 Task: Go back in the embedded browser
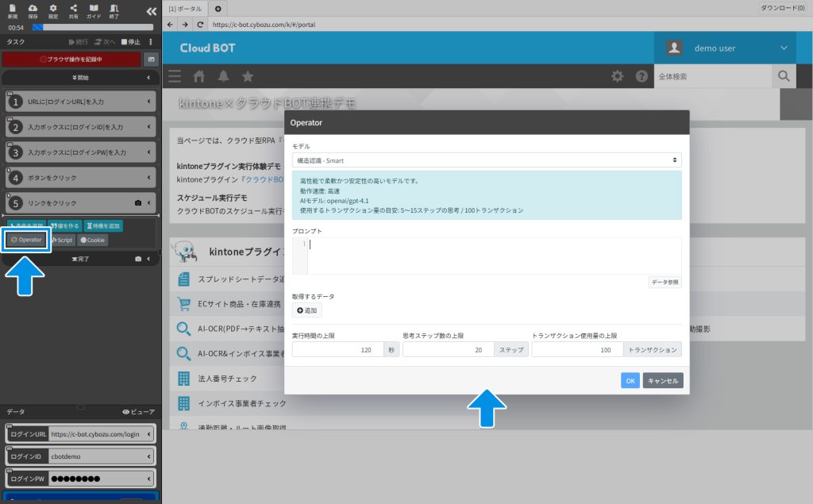pyautogui.click(x=170, y=25)
